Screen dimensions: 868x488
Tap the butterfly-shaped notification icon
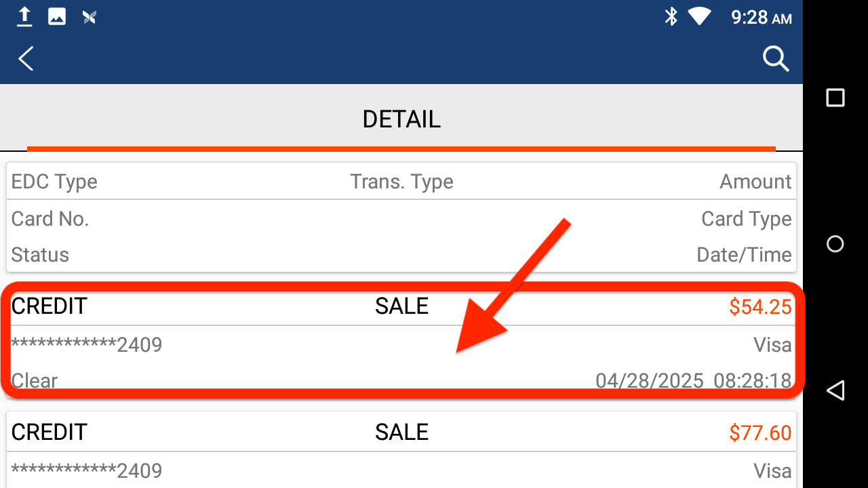click(90, 17)
